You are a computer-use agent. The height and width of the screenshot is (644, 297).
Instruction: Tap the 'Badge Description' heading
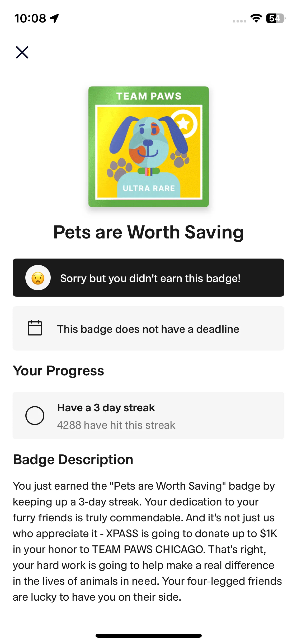pos(73,459)
